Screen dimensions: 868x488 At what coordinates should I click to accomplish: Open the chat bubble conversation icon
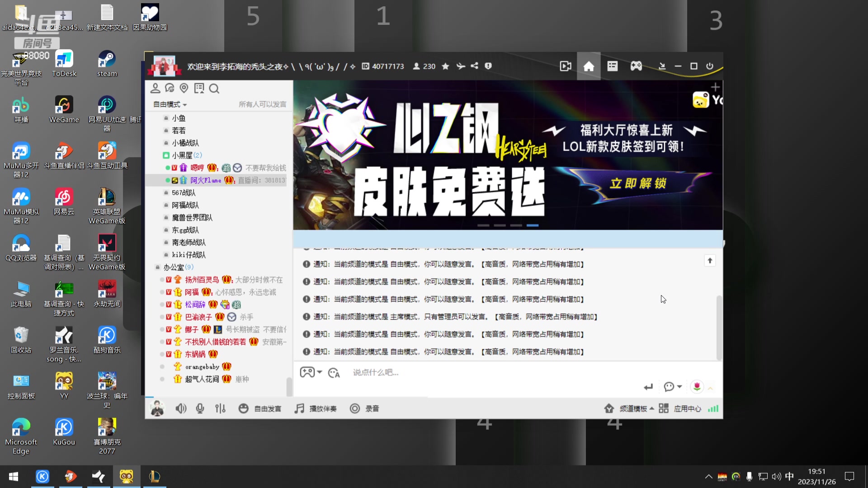tap(169, 88)
